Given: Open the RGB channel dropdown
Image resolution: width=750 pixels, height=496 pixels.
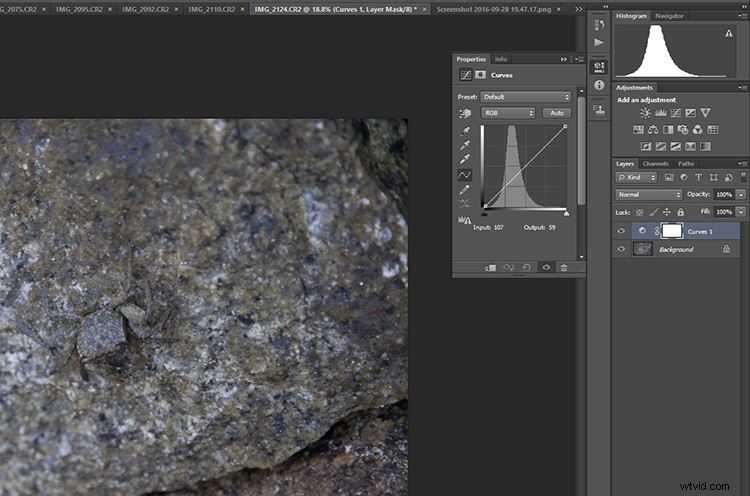Looking at the screenshot, I should [x=508, y=113].
